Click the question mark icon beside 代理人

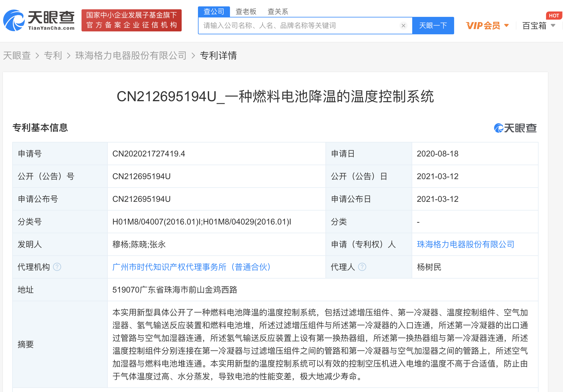point(362,267)
